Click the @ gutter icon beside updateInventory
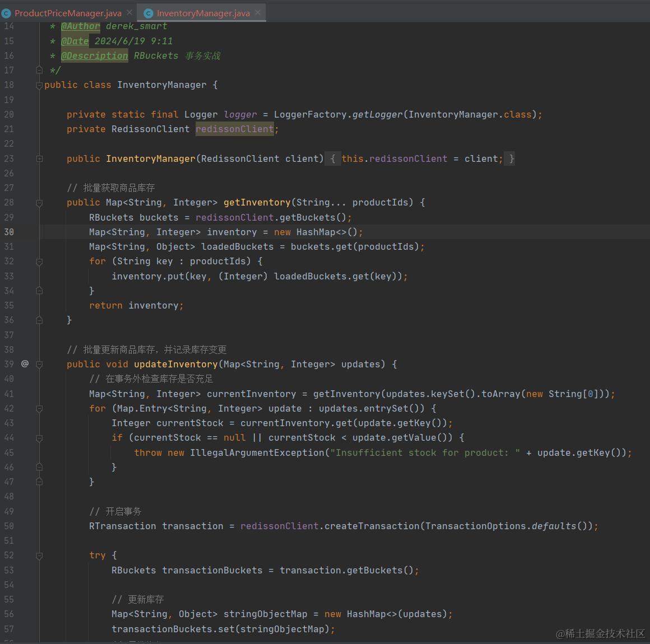This screenshot has height=644, width=650. [x=25, y=364]
